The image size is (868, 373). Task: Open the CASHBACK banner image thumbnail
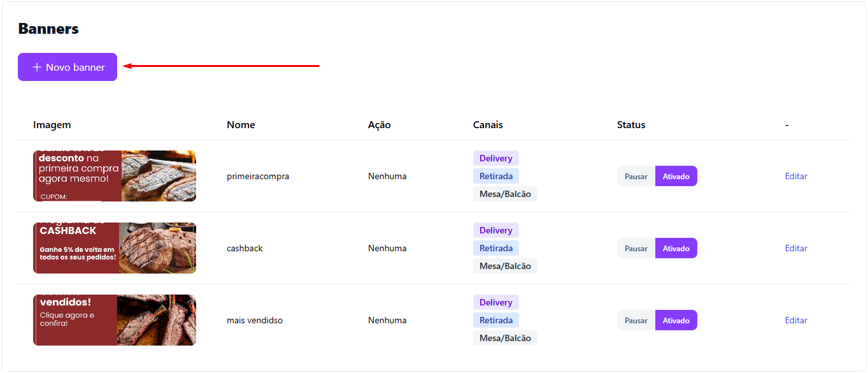pyautogui.click(x=115, y=248)
